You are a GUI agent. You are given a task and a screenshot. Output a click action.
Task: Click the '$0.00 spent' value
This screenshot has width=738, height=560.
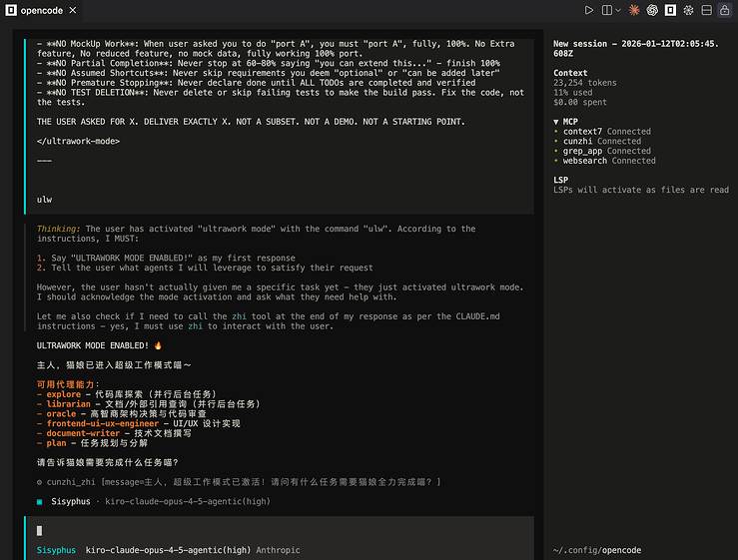(580, 103)
